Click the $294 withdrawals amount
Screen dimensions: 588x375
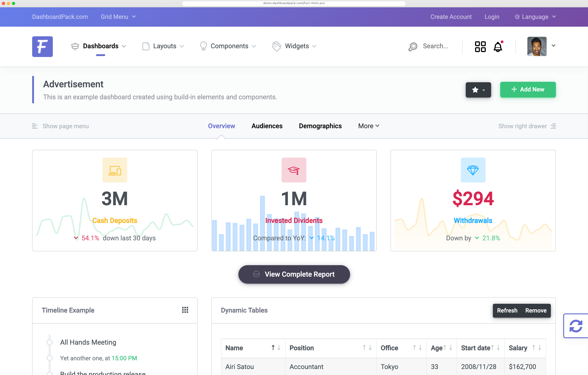tap(473, 198)
